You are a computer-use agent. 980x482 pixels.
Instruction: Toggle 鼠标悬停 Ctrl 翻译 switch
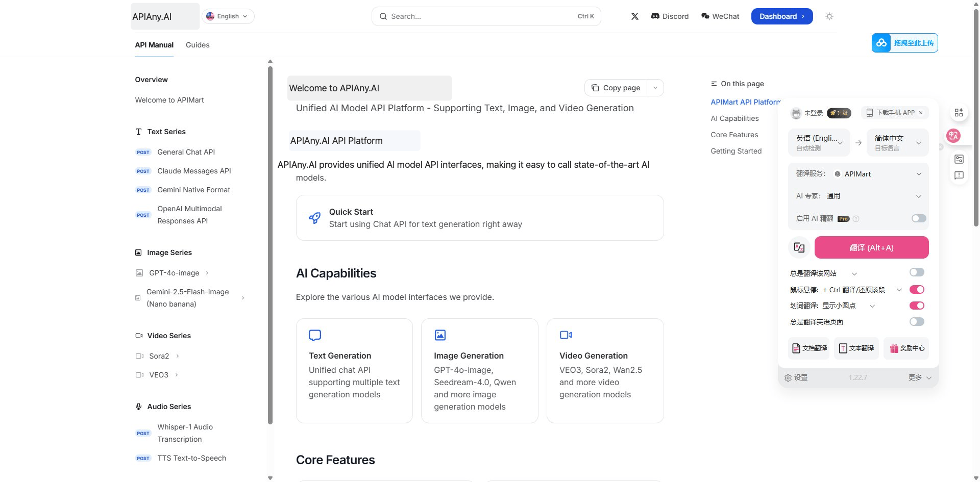pyautogui.click(x=917, y=290)
